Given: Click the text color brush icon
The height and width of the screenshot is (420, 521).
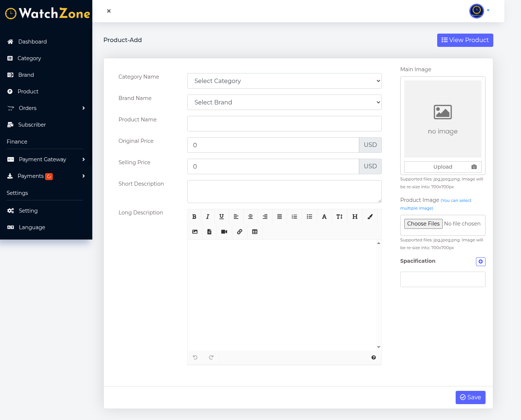Looking at the screenshot, I should [x=370, y=217].
